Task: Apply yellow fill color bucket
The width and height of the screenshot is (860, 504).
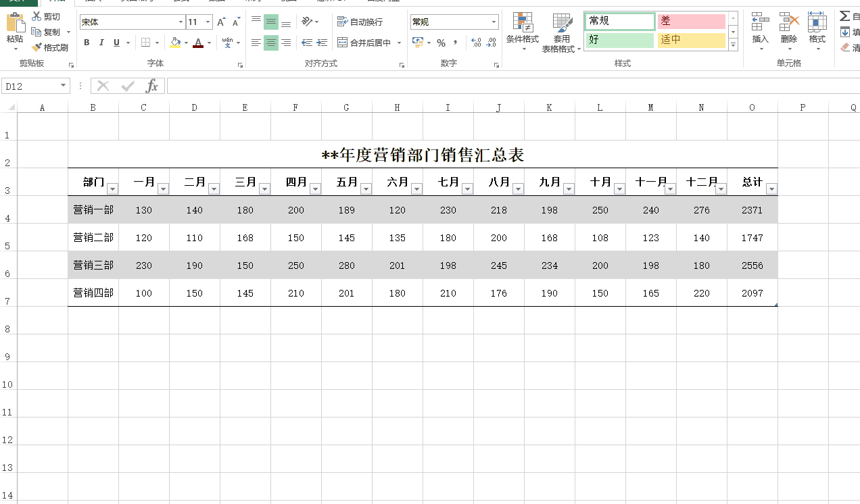Action: [176, 43]
